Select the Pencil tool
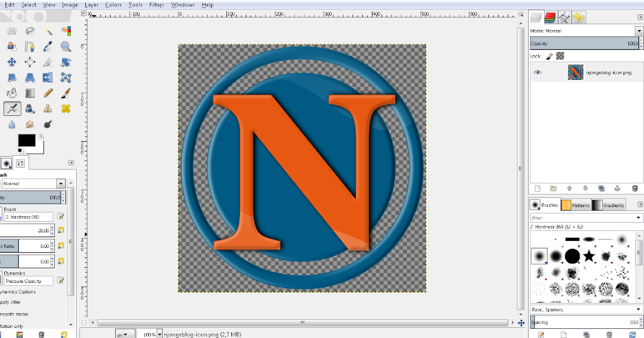 pos(48,93)
